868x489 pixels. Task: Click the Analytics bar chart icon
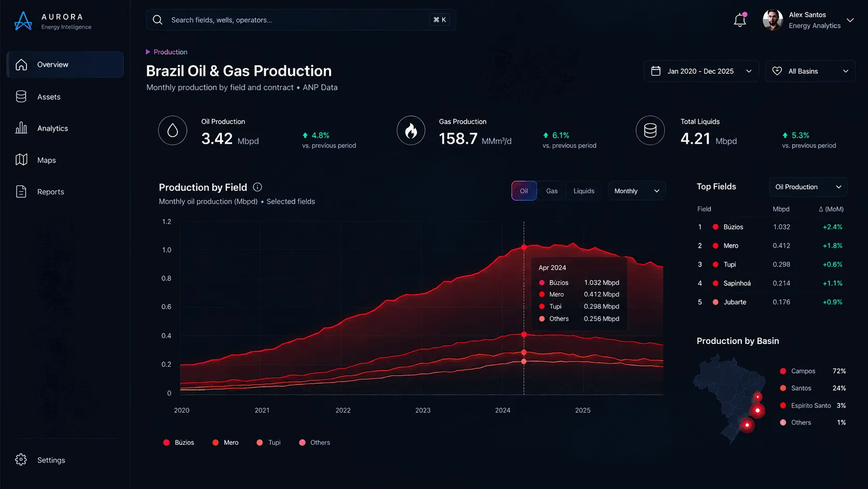point(21,128)
